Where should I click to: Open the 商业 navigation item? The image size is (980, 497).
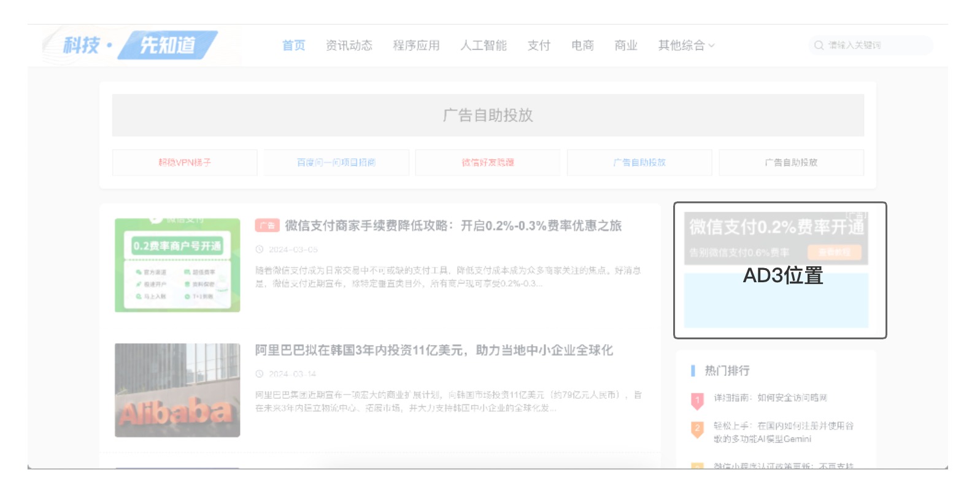[x=626, y=45]
